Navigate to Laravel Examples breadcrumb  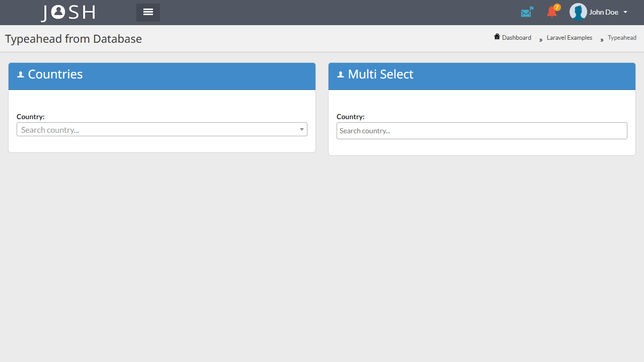[569, 37]
